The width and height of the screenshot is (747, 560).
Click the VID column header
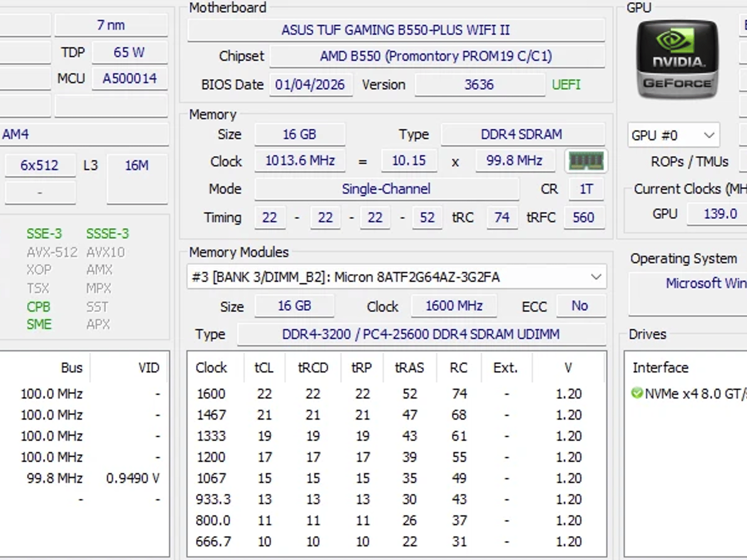149,367
